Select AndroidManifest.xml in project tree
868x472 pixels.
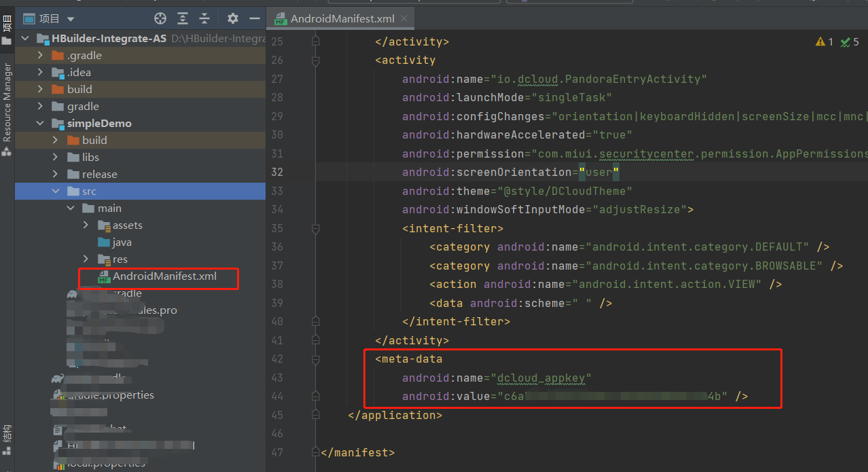pyautogui.click(x=164, y=276)
